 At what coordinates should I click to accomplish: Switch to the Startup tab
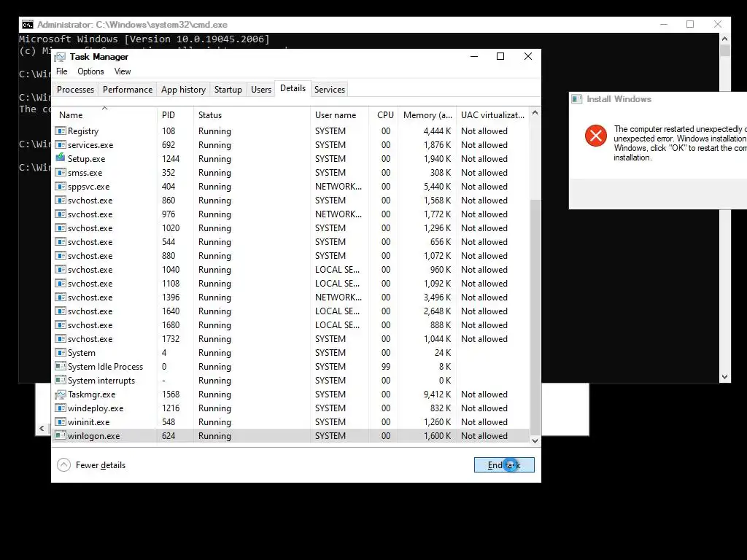click(228, 90)
